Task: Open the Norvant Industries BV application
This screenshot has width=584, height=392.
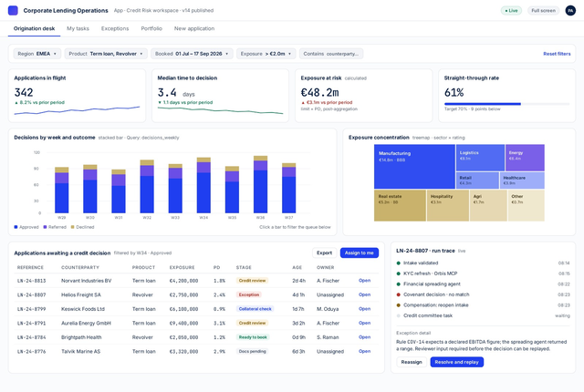Action: click(x=364, y=281)
